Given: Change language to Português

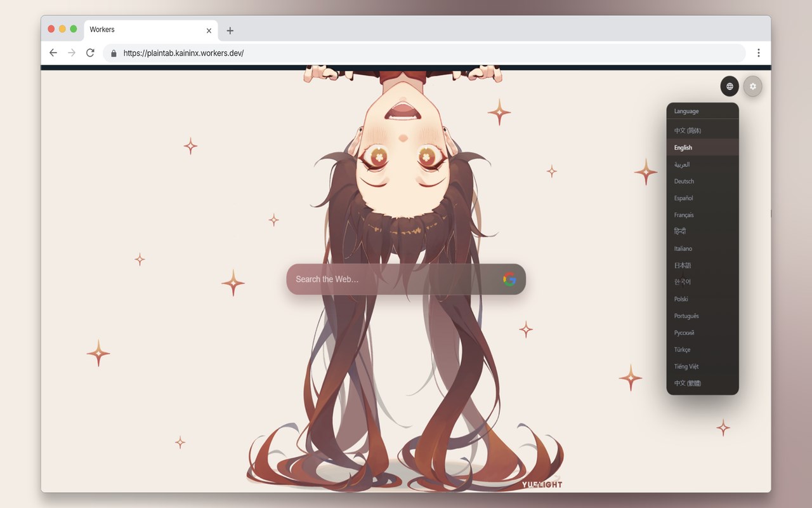Looking at the screenshot, I should pyautogui.click(x=703, y=316).
